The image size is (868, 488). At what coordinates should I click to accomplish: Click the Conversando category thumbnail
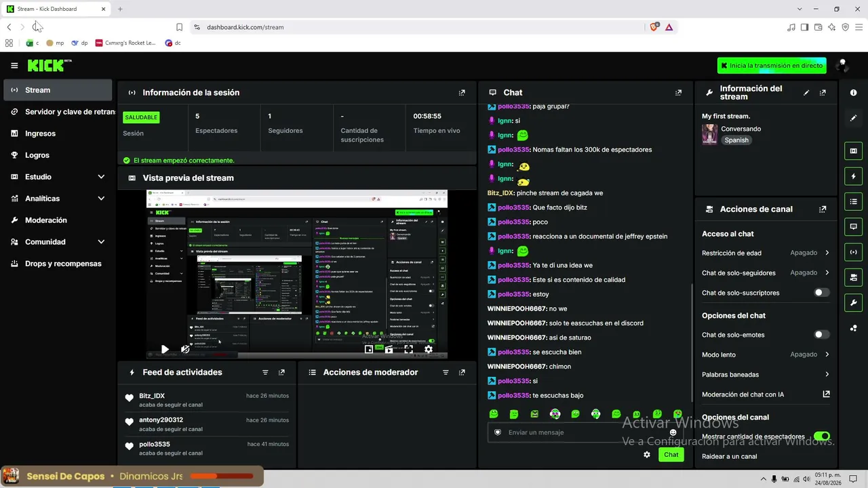click(709, 134)
